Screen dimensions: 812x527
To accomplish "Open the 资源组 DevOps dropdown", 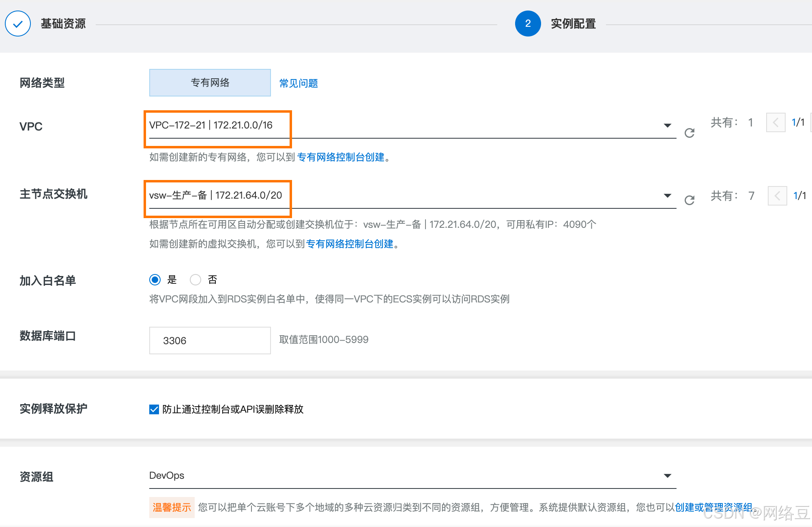I will 667,476.
